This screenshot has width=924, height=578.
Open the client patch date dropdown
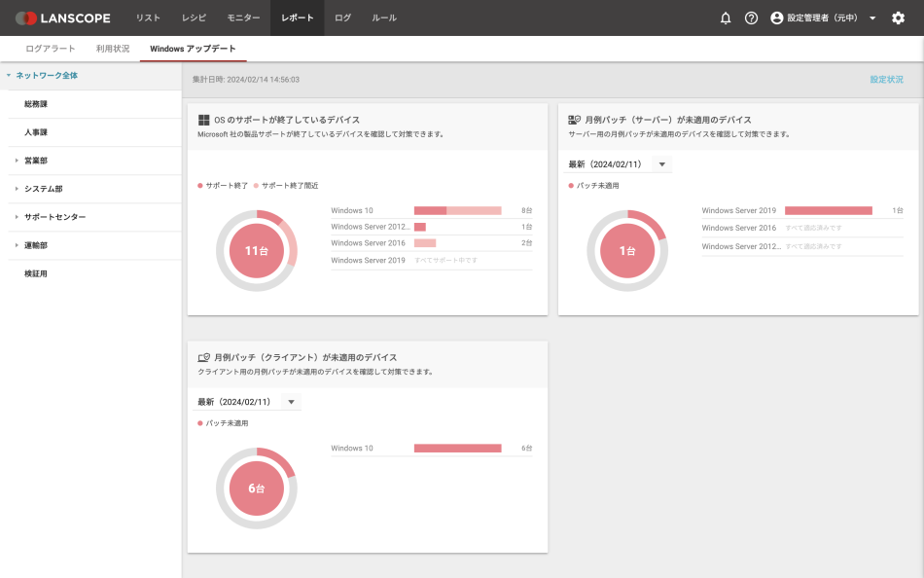pyautogui.click(x=291, y=402)
